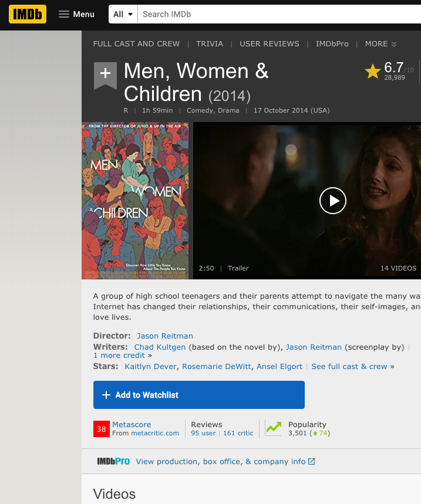Click the Men, Women & Children title
Image resolution: width=421 pixels, height=504 pixels.
[196, 82]
